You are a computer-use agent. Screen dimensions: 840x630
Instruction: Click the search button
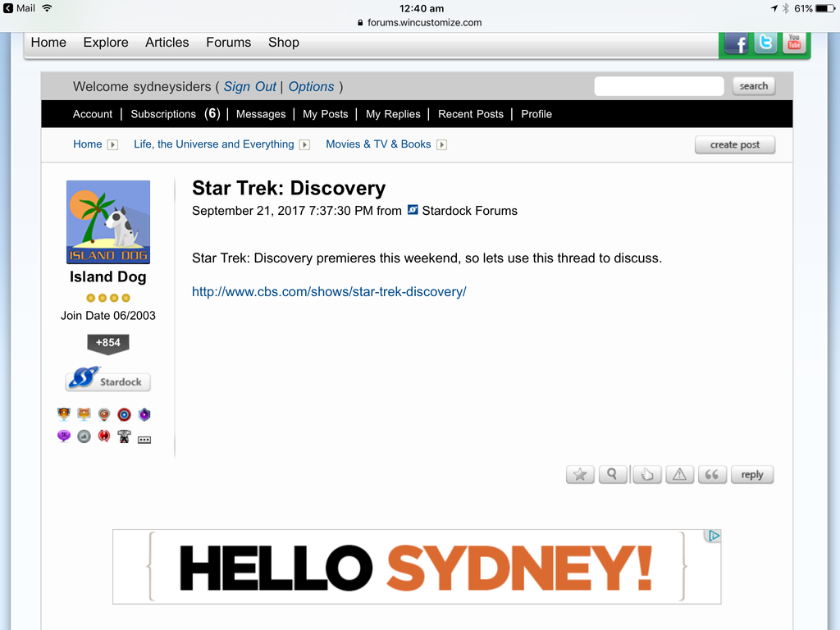pos(754,86)
